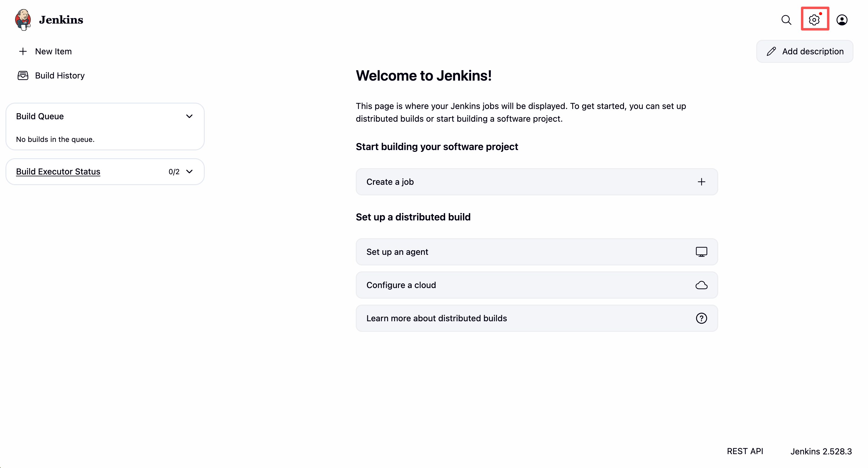Open the search magnifier icon
Viewport: 868px width, 468px height.
pos(786,20)
